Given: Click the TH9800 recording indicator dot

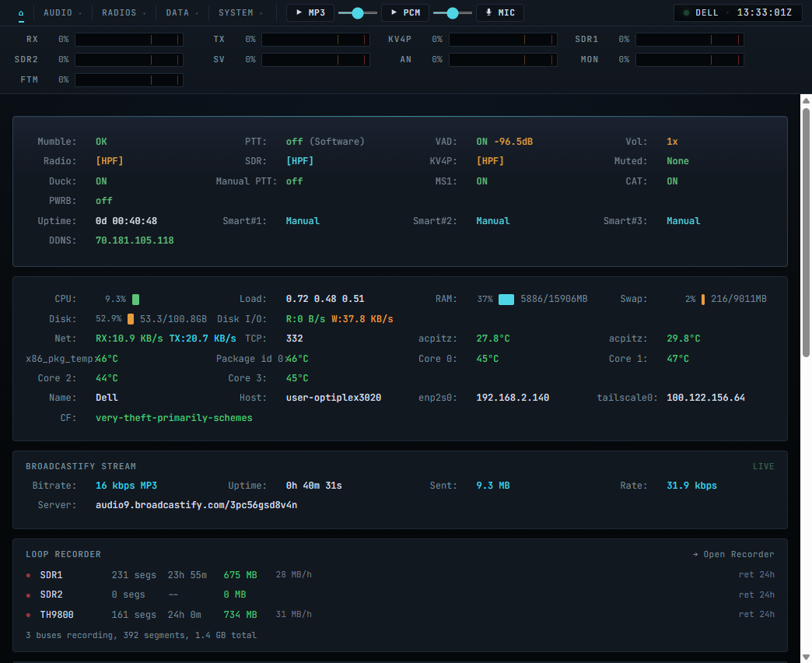Looking at the screenshot, I should click(x=28, y=616).
